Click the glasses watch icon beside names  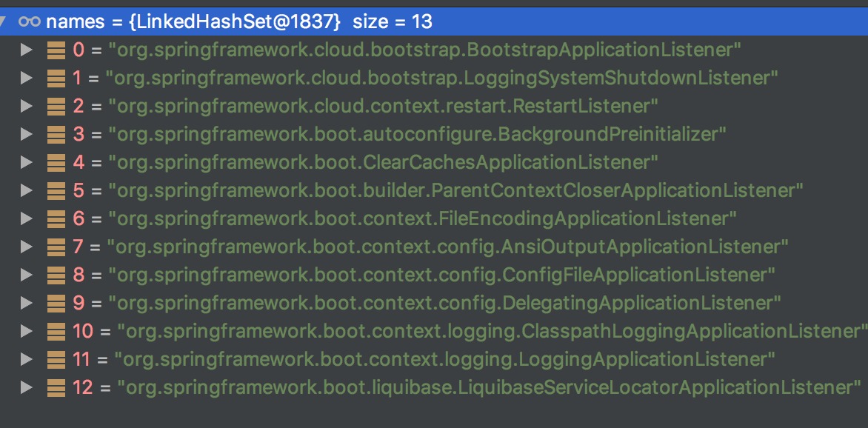point(30,21)
